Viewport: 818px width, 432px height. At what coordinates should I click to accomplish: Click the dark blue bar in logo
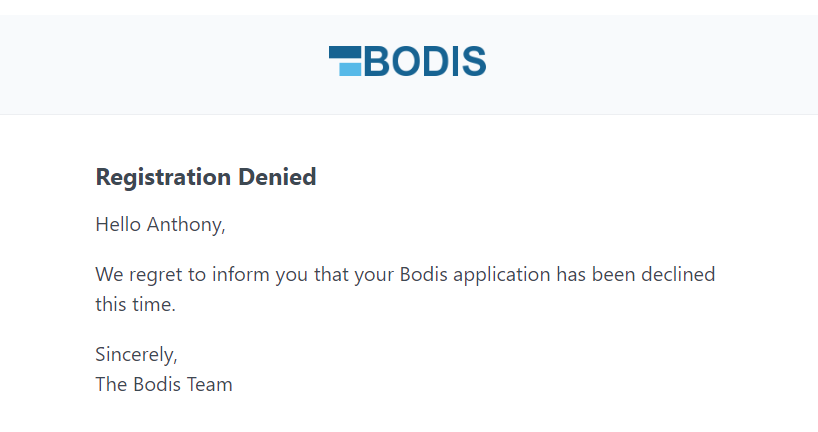pos(344,52)
